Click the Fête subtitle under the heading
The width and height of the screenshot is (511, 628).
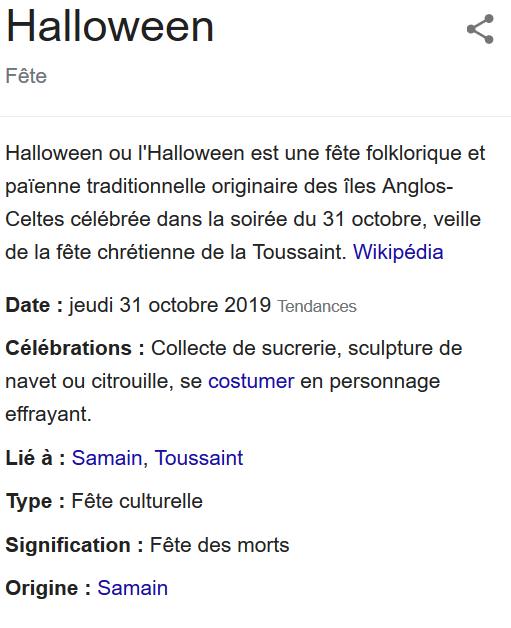[26, 76]
